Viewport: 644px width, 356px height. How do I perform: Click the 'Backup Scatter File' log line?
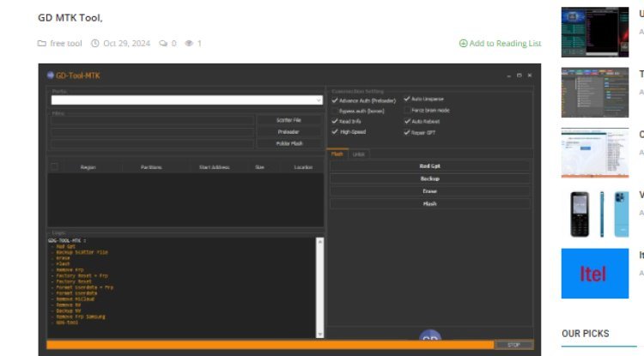coord(82,252)
